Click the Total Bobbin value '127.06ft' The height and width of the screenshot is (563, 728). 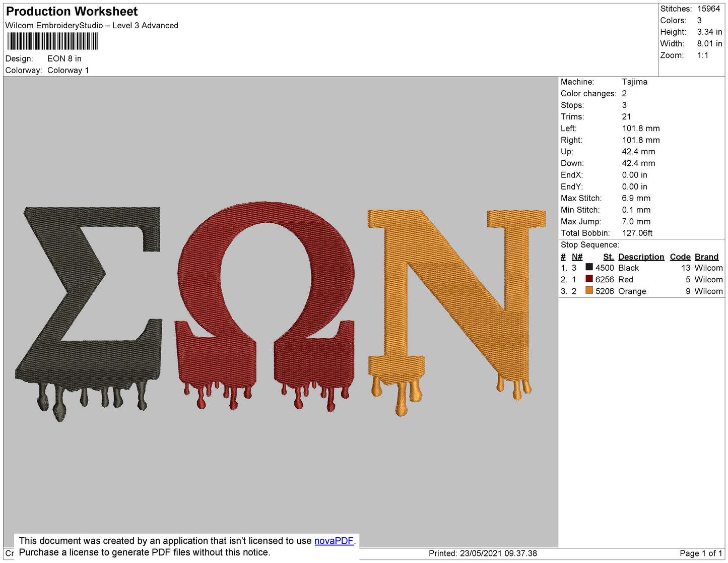[x=637, y=233]
